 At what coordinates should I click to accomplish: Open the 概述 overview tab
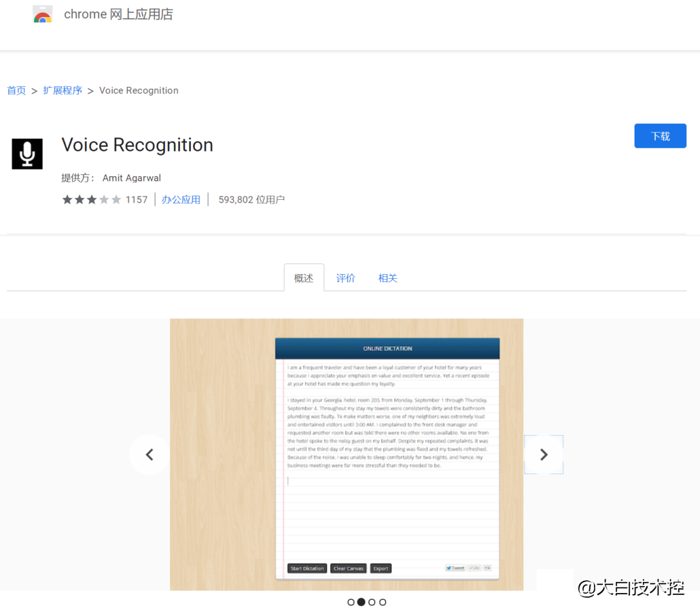[x=304, y=278]
